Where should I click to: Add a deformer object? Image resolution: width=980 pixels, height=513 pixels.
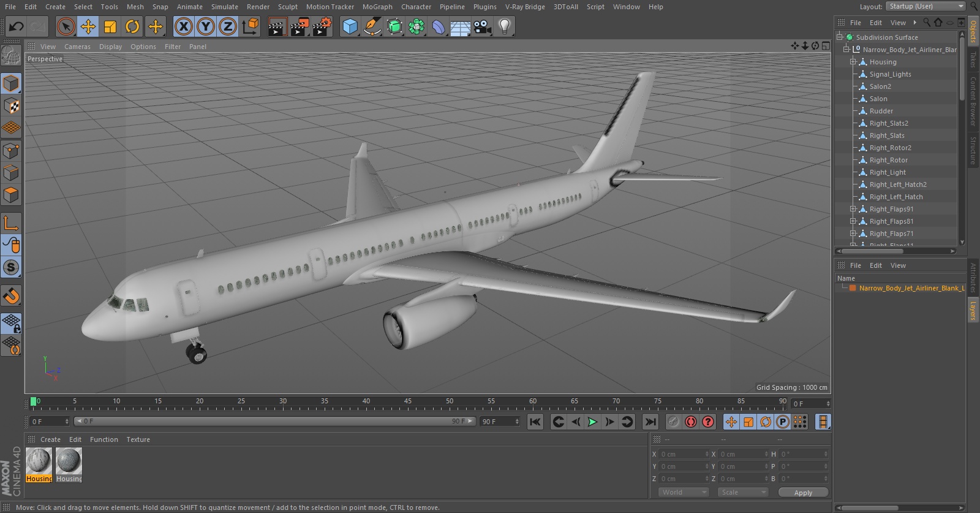point(439,26)
